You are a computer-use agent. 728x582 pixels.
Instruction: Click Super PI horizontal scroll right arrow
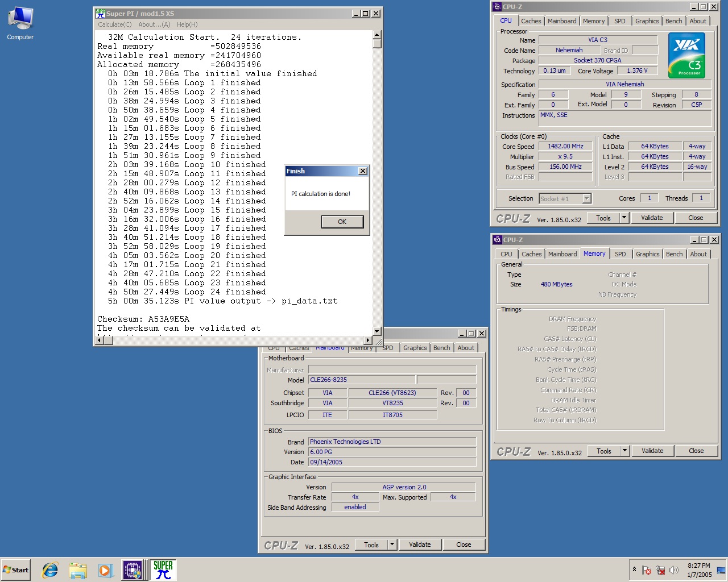(x=367, y=340)
